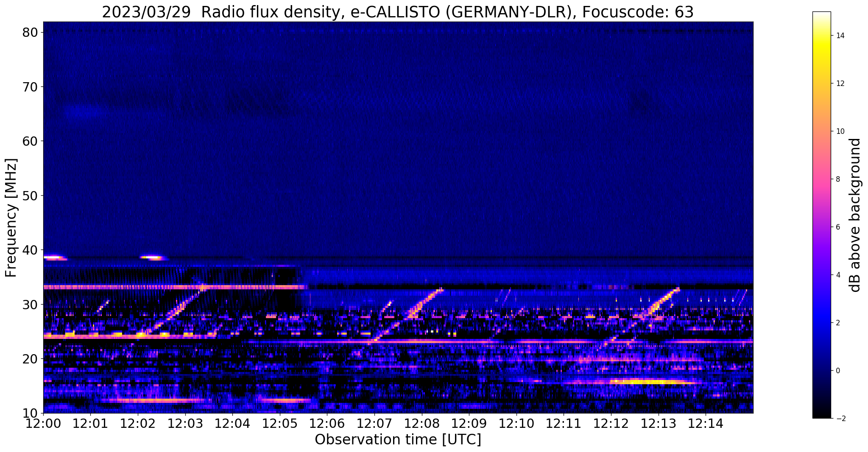Click the 12:14 time tick label
Screen dimensions: 868x452
coord(706,424)
